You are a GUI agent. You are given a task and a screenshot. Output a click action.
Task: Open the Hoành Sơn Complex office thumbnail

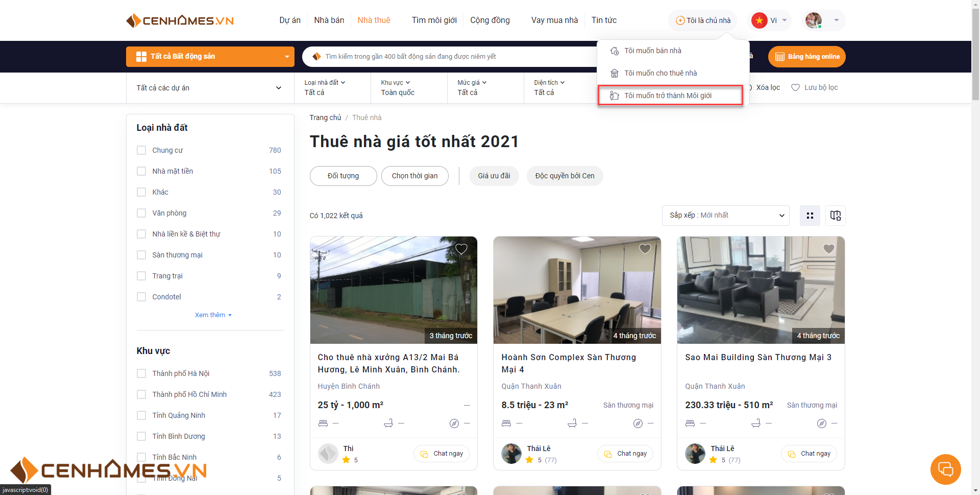point(577,290)
